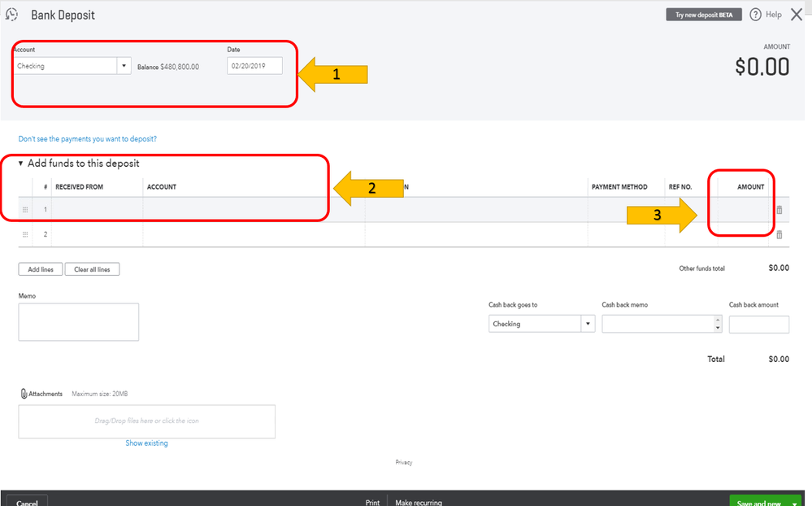Collapse Add funds to this deposit section
This screenshot has width=812, height=506.
pos(20,164)
